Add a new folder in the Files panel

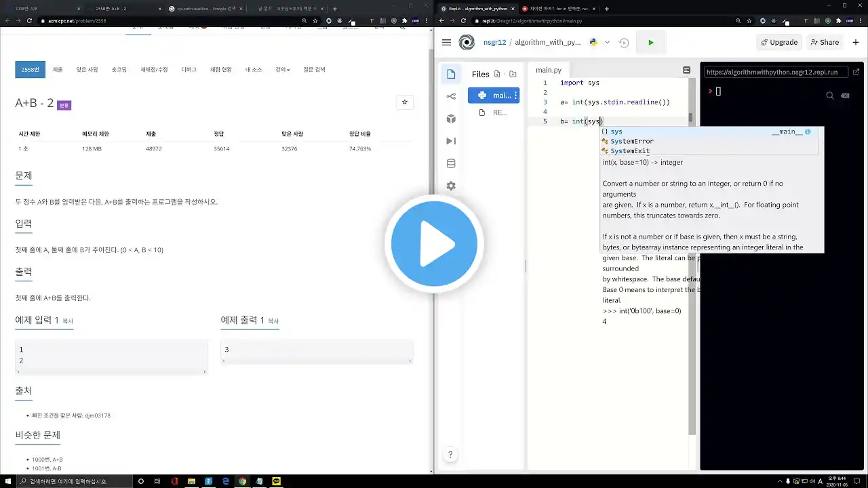click(513, 74)
